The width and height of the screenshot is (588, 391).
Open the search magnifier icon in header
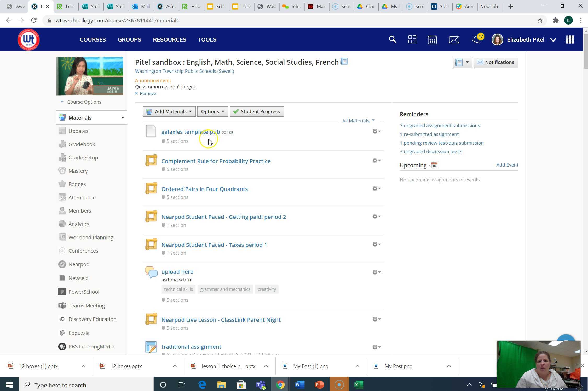pos(393,40)
